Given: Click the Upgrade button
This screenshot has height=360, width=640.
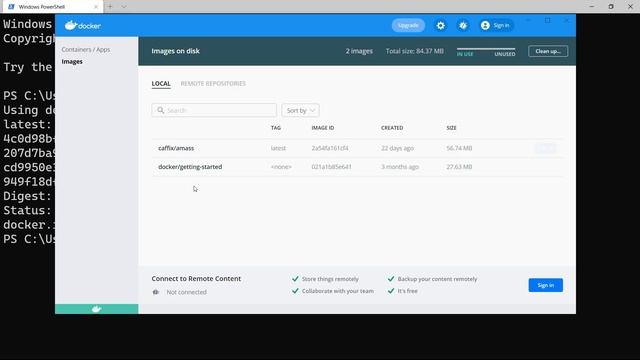Looking at the screenshot, I should point(408,25).
